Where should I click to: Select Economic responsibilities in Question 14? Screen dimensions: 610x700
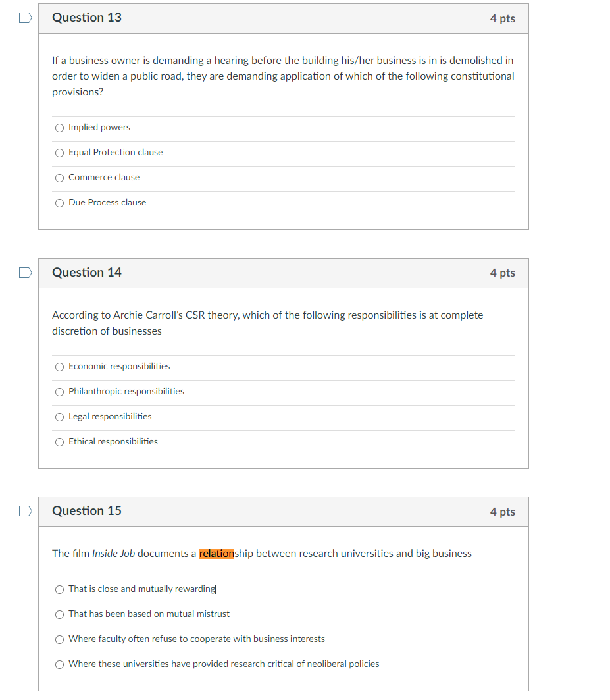pos(59,367)
